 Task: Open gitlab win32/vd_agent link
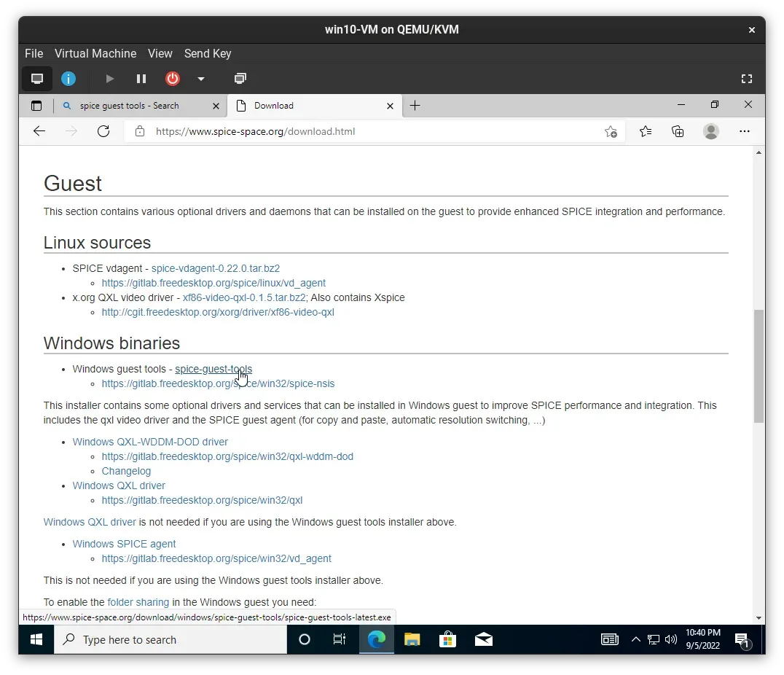[x=216, y=558]
